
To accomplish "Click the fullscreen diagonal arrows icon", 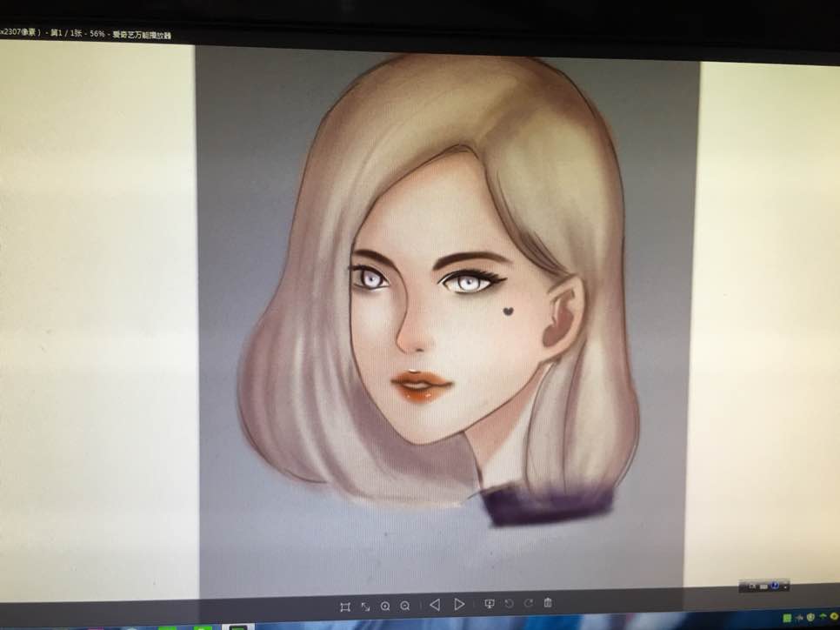I will point(365,607).
